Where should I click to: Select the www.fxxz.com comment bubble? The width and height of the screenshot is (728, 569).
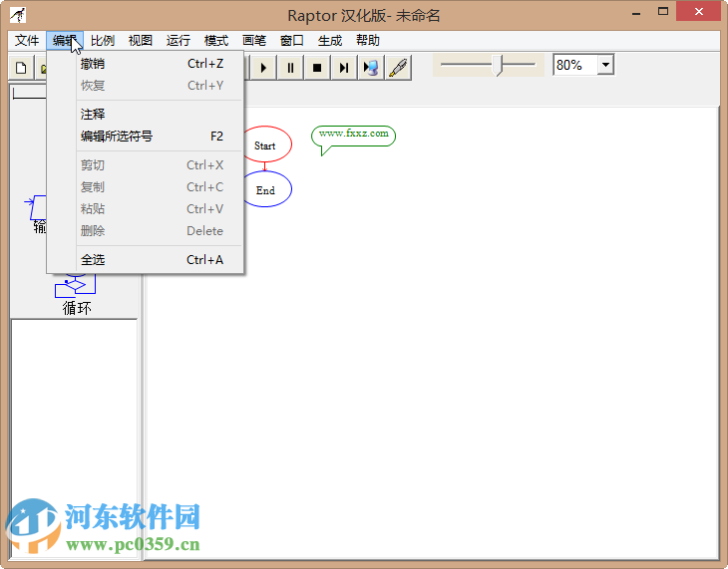353,136
